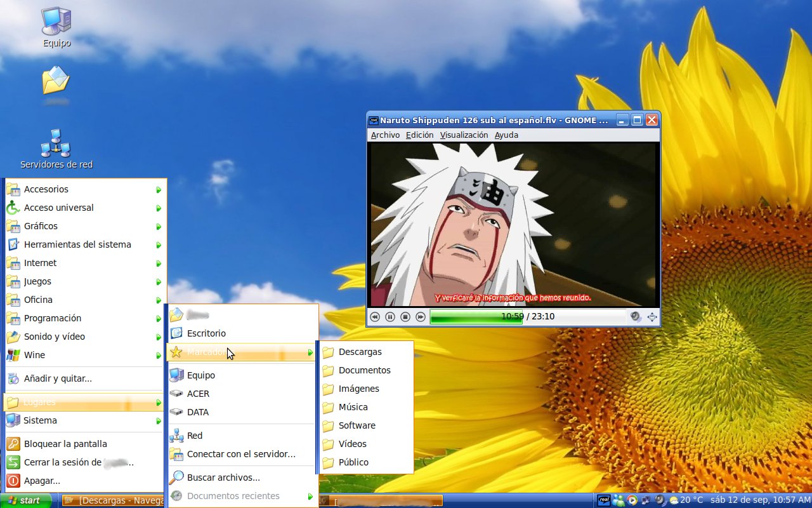The width and height of the screenshot is (812, 508).
Task: Open Escritorio from the Lugares submenu
Action: coord(241,333)
